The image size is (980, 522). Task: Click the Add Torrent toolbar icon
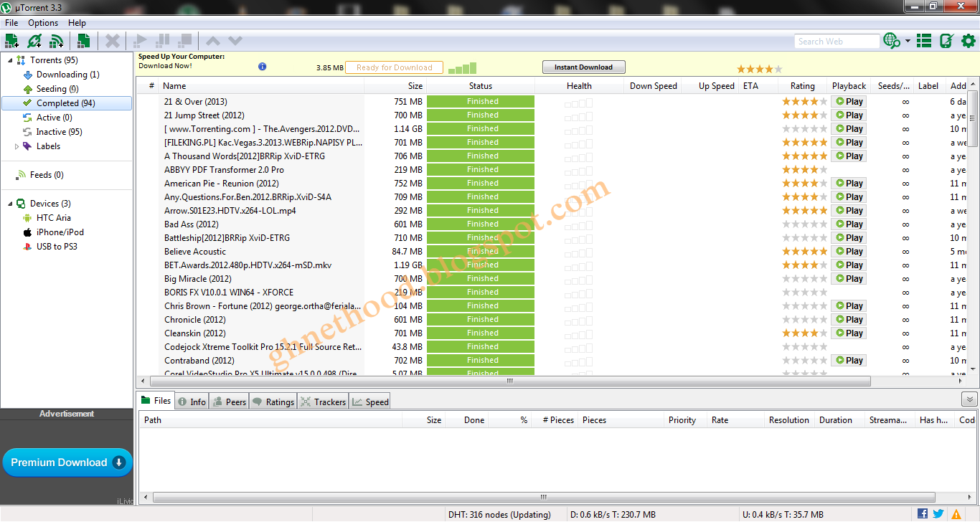[11, 41]
